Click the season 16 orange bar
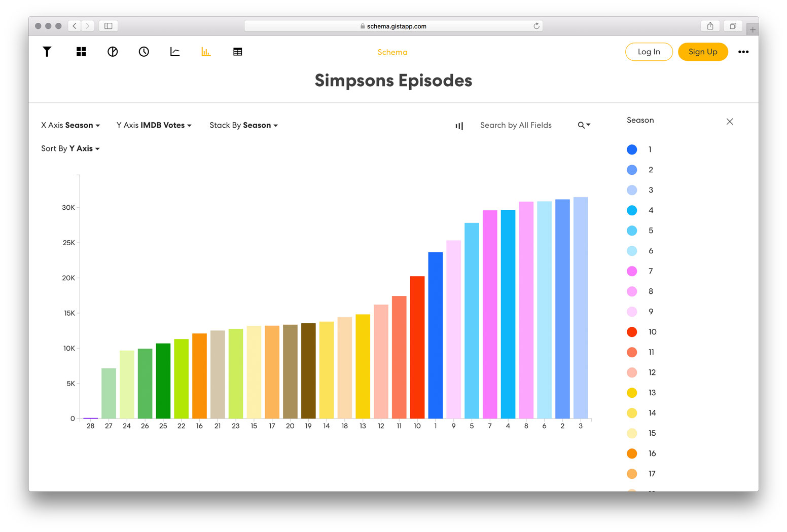 pos(199,376)
